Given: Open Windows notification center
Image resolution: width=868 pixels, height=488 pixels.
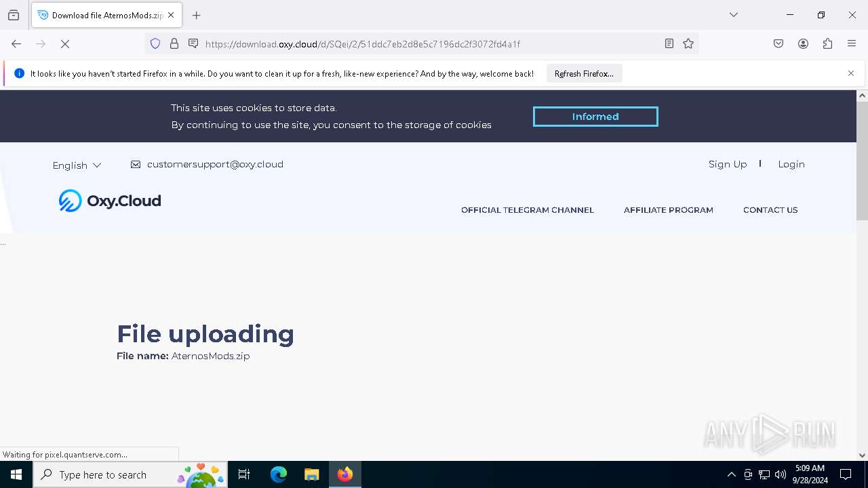Looking at the screenshot, I should pyautogui.click(x=846, y=474).
